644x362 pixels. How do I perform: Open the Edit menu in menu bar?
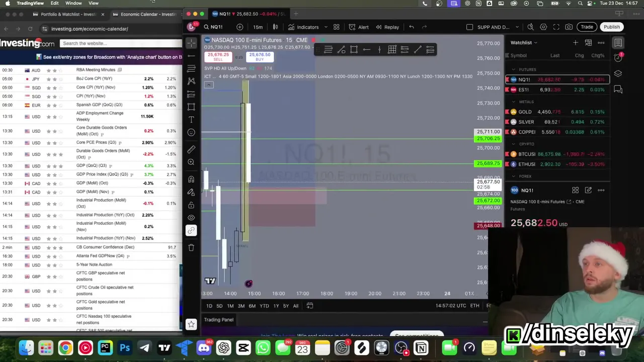coord(54,4)
